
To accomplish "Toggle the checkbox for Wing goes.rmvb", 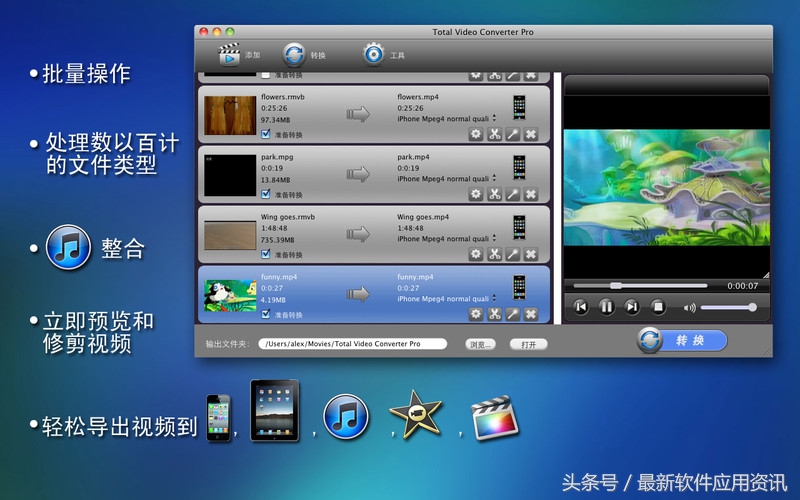I will 266,254.
